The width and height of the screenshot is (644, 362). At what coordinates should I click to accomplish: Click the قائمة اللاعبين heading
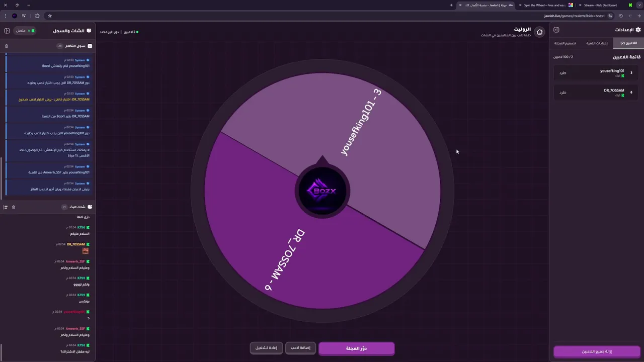point(626,57)
